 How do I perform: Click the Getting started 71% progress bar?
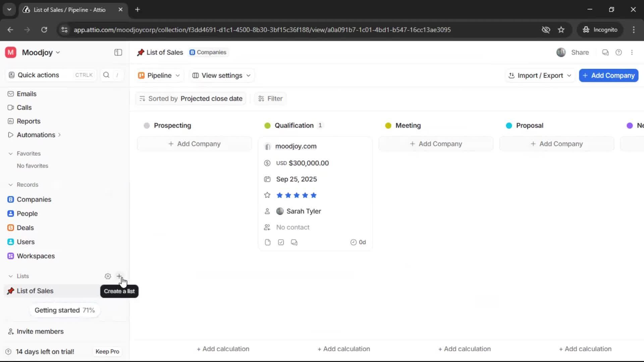pos(65,310)
